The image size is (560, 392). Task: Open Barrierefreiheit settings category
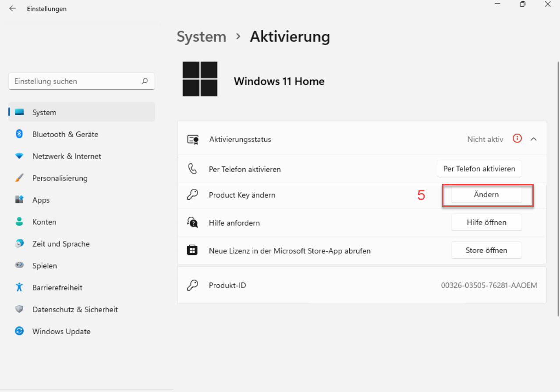[82, 287]
